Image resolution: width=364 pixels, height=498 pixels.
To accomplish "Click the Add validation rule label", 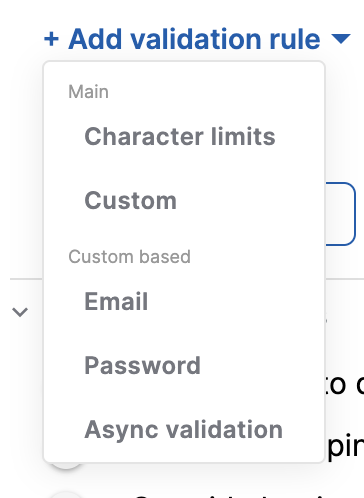I will [194, 39].
